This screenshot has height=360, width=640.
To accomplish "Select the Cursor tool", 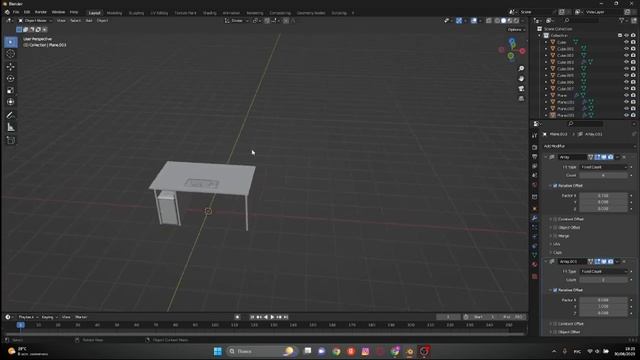I will point(11,54).
